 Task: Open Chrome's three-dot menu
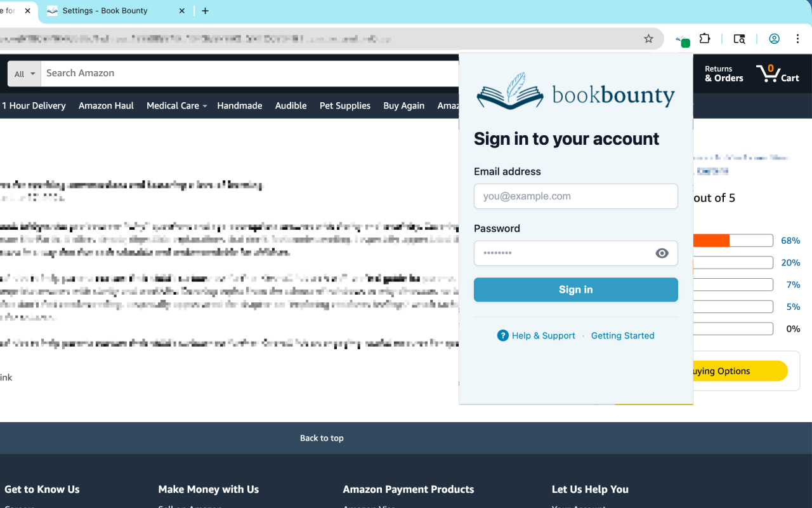[x=797, y=39]
